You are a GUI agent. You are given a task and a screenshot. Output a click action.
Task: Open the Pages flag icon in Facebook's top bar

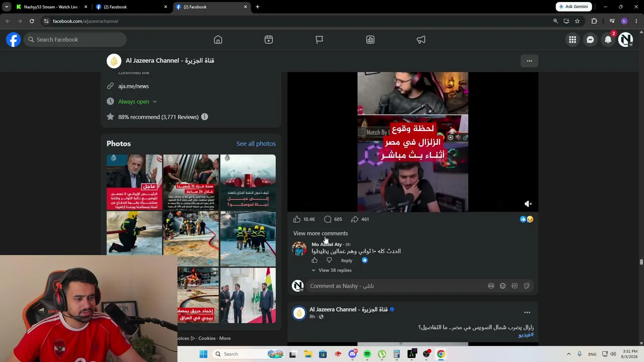(319, 40)
